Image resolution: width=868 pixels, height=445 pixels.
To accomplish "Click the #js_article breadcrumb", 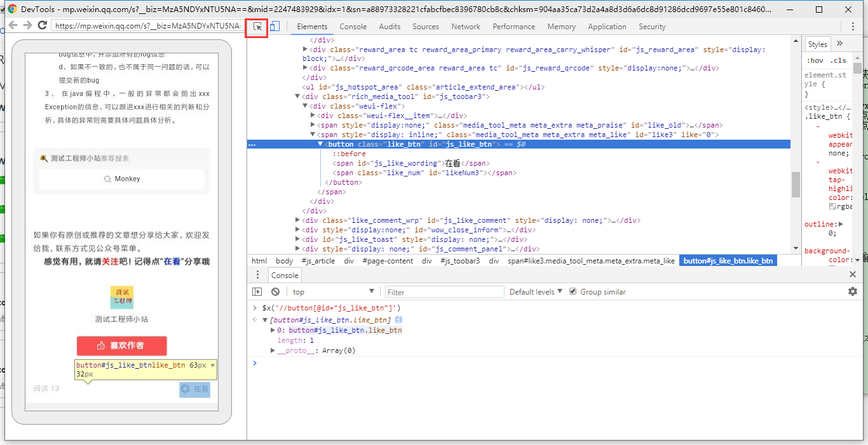I will point(318,261).
